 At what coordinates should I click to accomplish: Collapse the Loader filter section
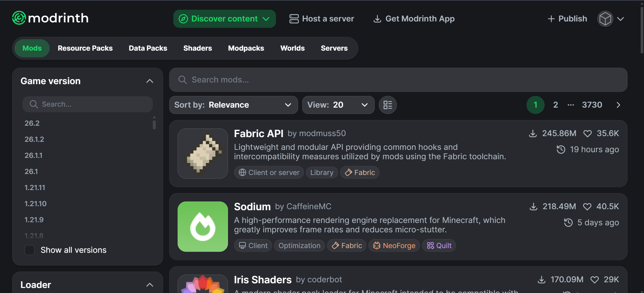coord(150,285)
